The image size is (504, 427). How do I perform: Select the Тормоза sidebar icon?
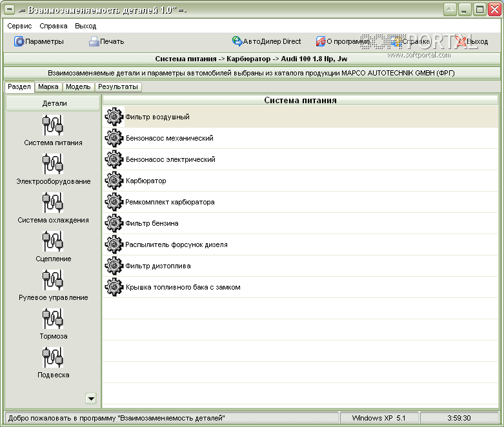[53, 319]
